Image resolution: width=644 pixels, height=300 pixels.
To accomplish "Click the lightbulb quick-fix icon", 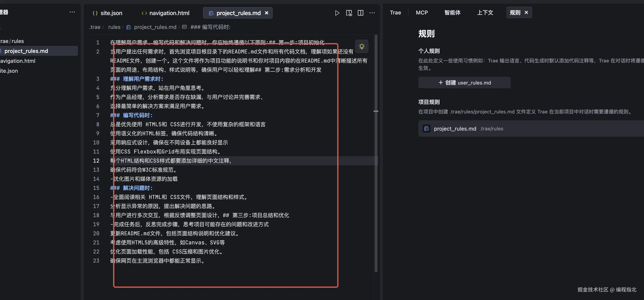I will 361,46.
